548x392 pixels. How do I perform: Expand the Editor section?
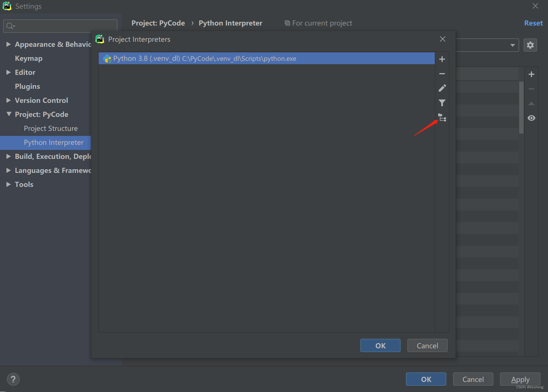click(x=9, y=72)
